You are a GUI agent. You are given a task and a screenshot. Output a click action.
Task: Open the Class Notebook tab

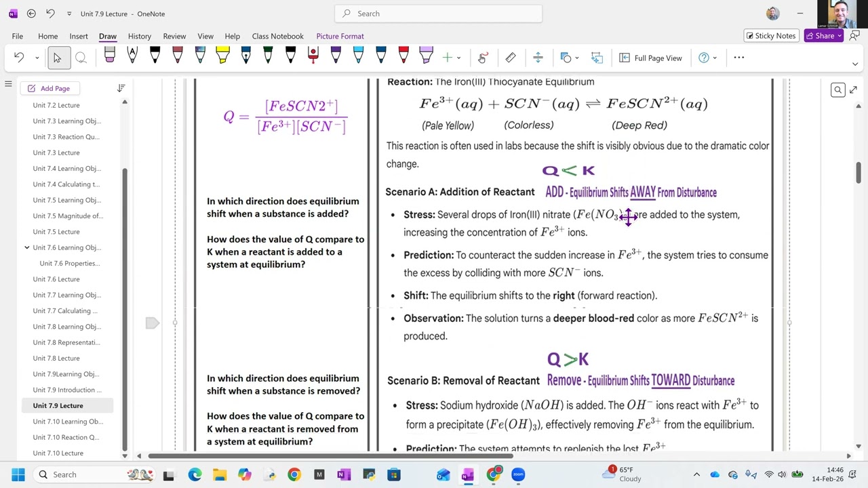pyautogui.click(x=278, y=36)
